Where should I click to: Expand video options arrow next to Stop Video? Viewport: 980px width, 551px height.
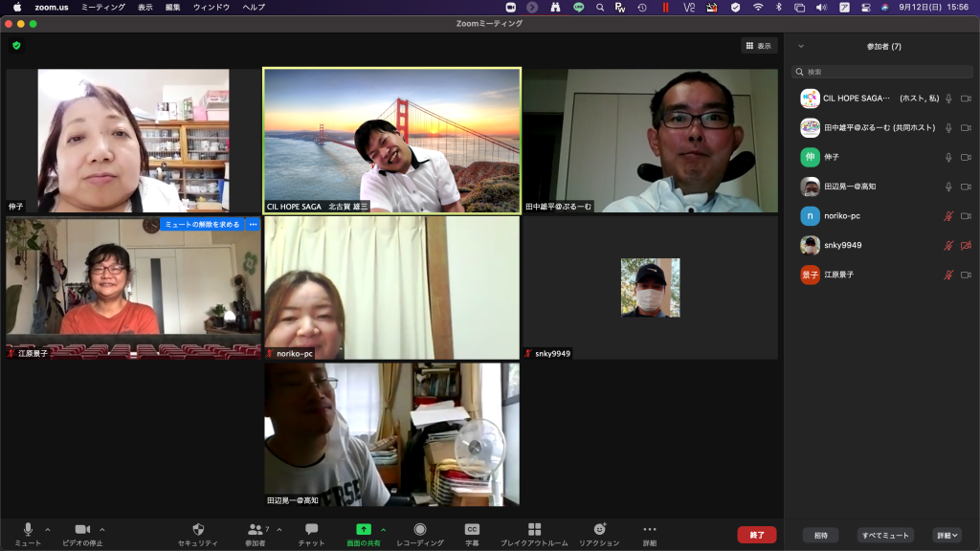(102, 529)
